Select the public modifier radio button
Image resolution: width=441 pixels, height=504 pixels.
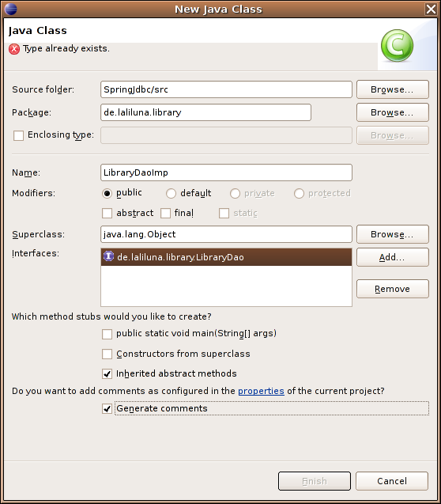107,194
